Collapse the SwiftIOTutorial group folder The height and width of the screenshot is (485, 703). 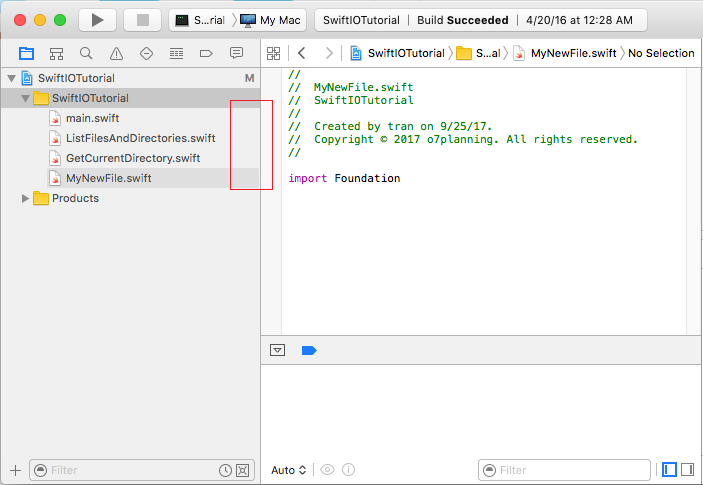point(25,99)
